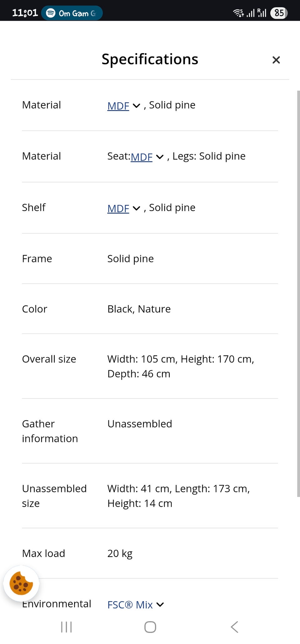Open the Spotify now-playing status chip
Screen dimensions: 300x644
point(72,13)
